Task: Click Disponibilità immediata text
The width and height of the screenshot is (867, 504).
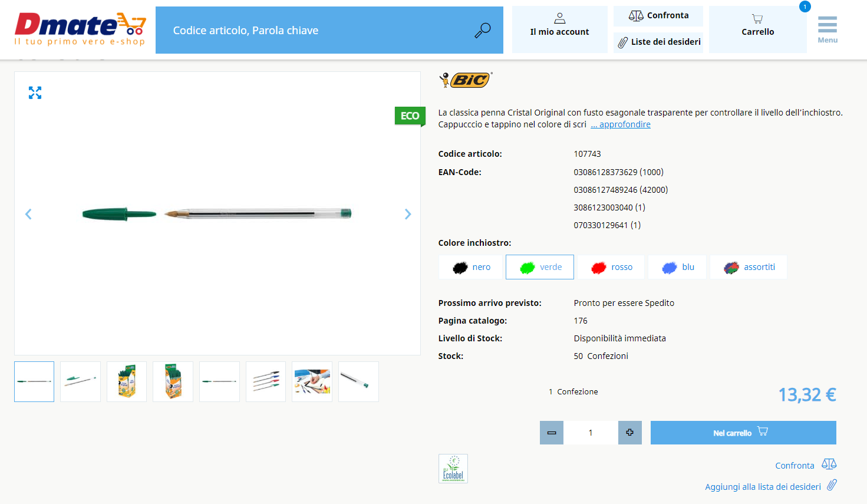Action: pyautogui.click(x=619, y=338)
